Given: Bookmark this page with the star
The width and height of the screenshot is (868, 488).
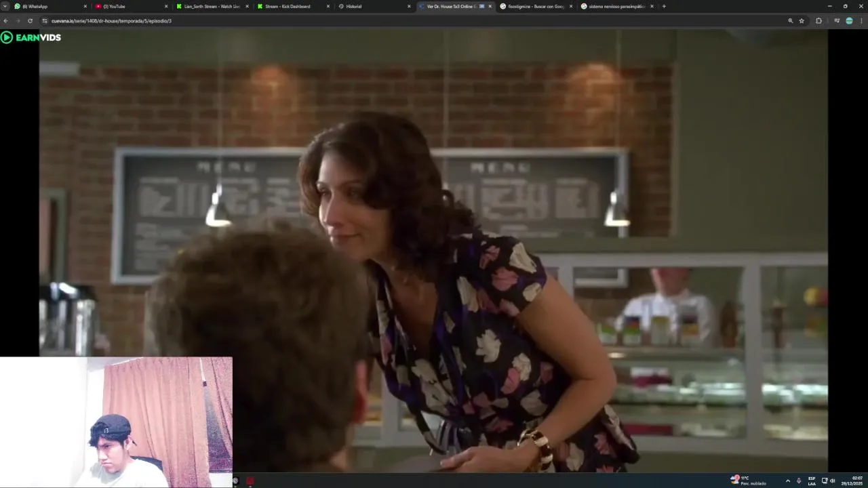Looking at the screenshot, I should [x=802, y=21].
